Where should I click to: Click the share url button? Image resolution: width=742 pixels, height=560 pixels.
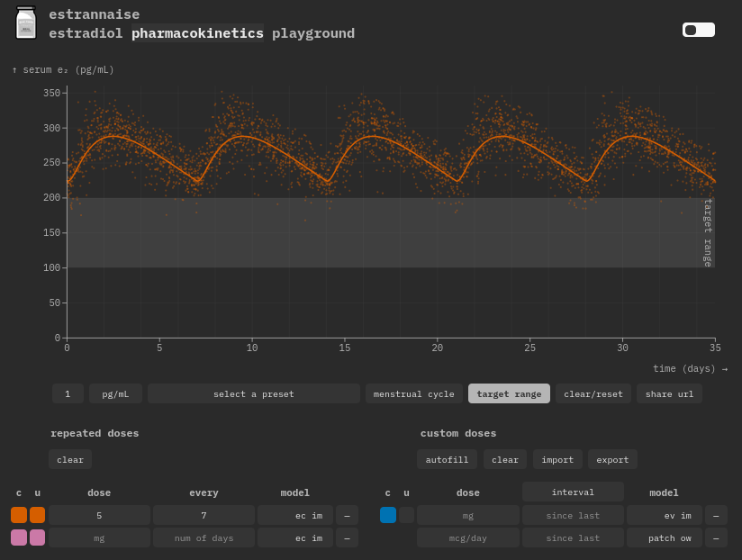669,393
